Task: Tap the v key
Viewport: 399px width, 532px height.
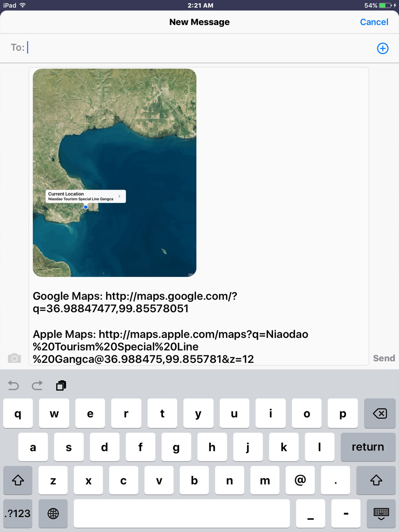Action: 159,481
